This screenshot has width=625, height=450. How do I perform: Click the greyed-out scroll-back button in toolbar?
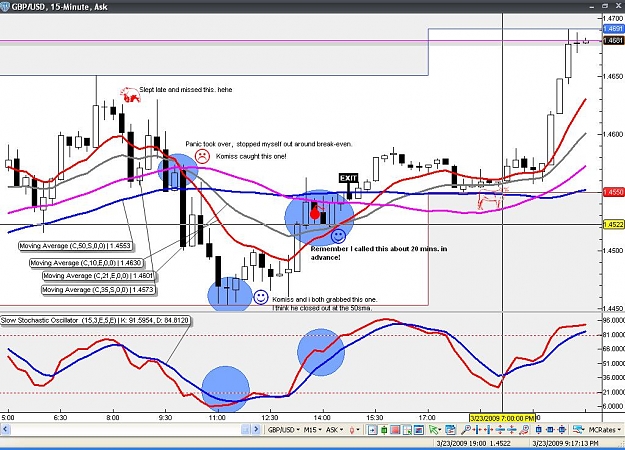pos(246,430)
